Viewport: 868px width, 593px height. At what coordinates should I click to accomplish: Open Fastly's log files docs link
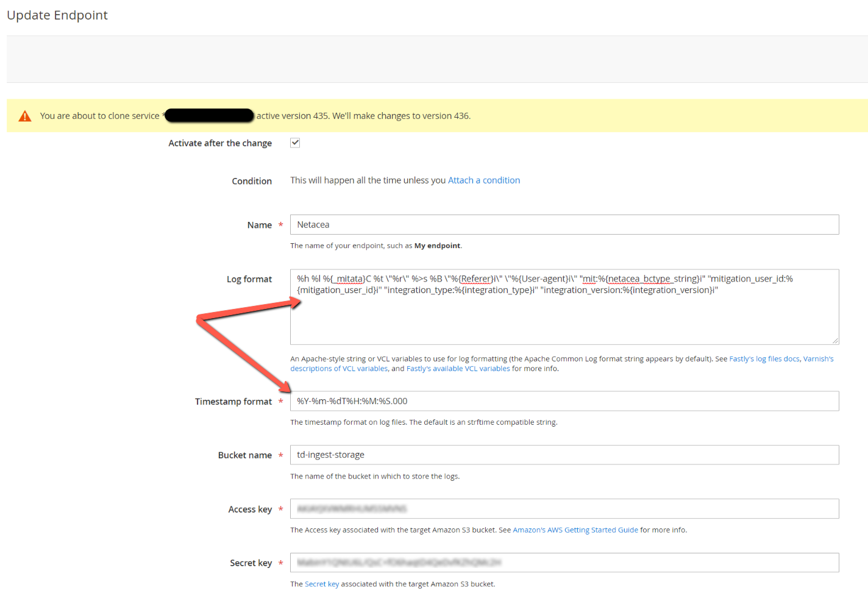(764, 359)
